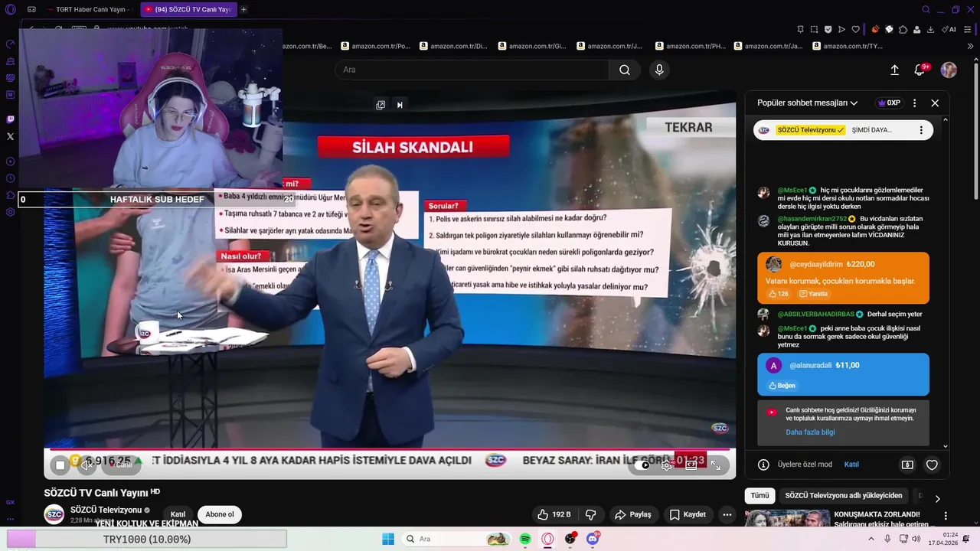980x551 pixels.
Task: Dislike the video
Action: pos(590,514)
